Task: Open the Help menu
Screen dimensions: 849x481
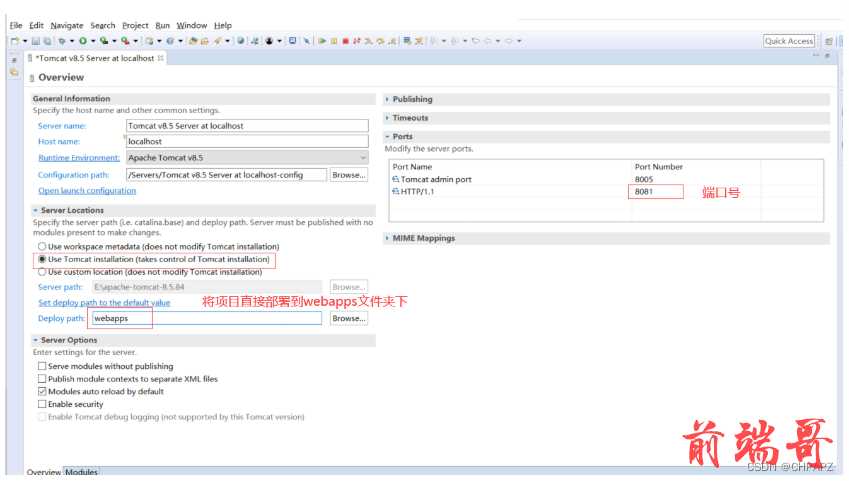Action: click(223, 25)
